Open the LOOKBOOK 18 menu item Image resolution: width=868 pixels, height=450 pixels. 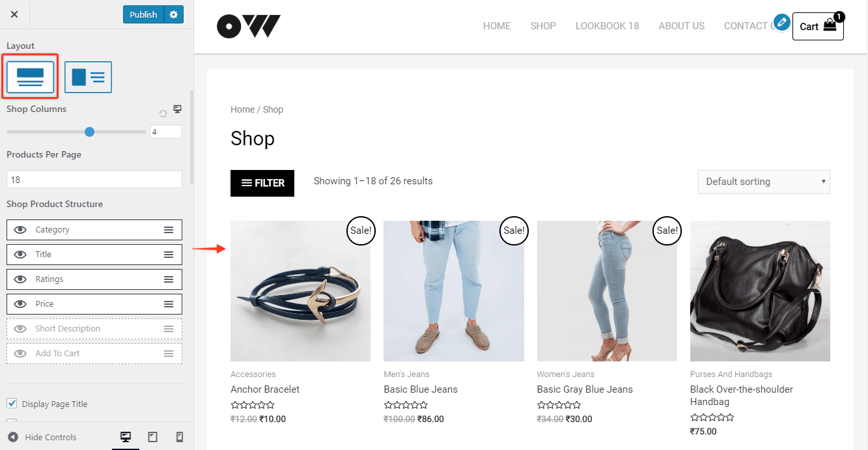click(607, 26)
